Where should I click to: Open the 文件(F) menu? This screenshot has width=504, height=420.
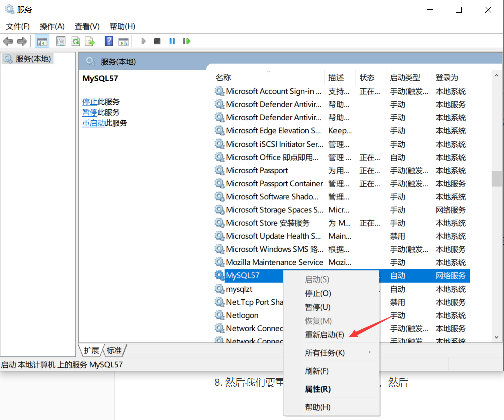coord(18,26)
